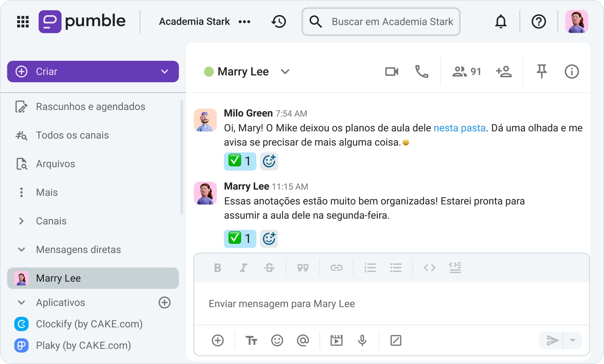Viewport: 604px width, 364px height.
Task: Toggle inline code formatting
Action: tap(429, 268)
